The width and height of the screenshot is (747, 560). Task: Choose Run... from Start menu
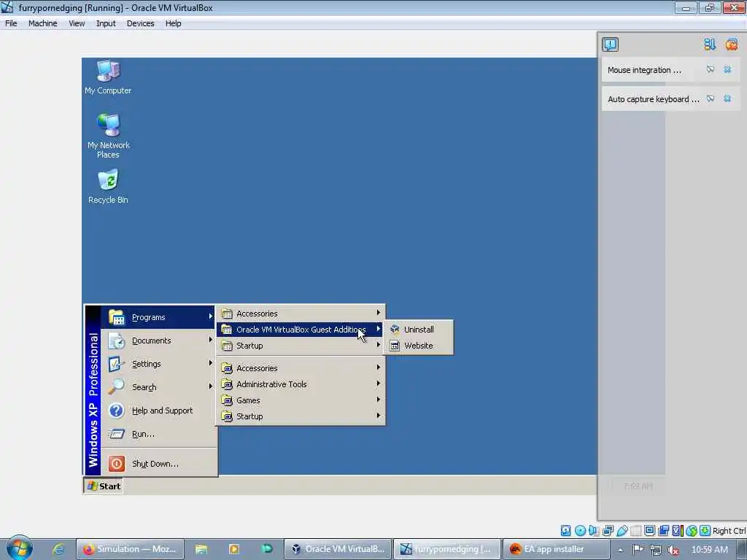[x=158, y=434]
